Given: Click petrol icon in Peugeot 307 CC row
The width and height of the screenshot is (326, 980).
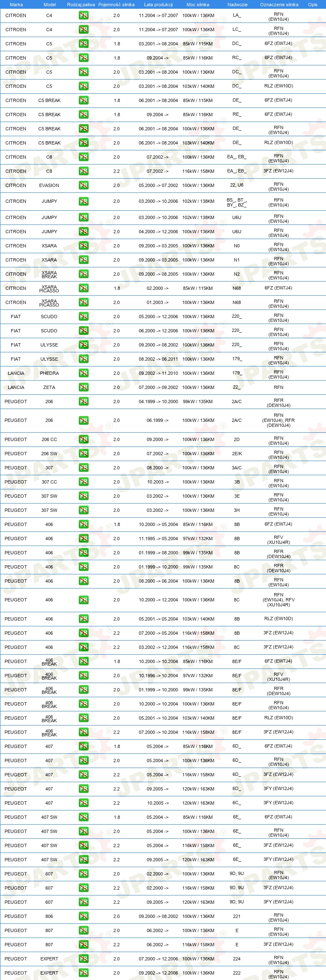Looking at the screenshot, I should pos(84,482).
